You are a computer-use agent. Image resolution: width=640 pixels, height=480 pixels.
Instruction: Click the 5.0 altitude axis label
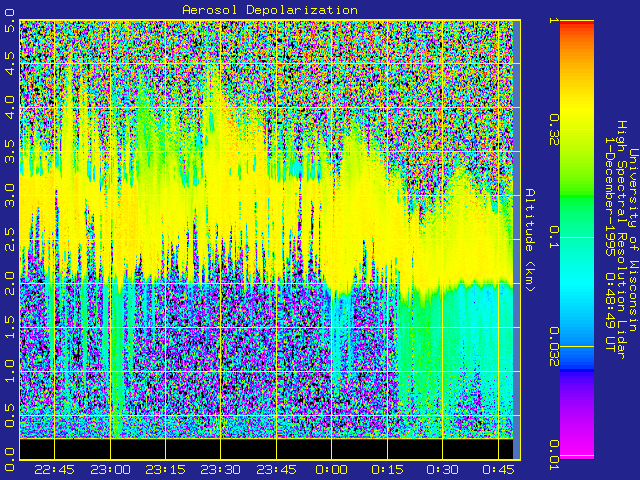[x=9, y=21]
